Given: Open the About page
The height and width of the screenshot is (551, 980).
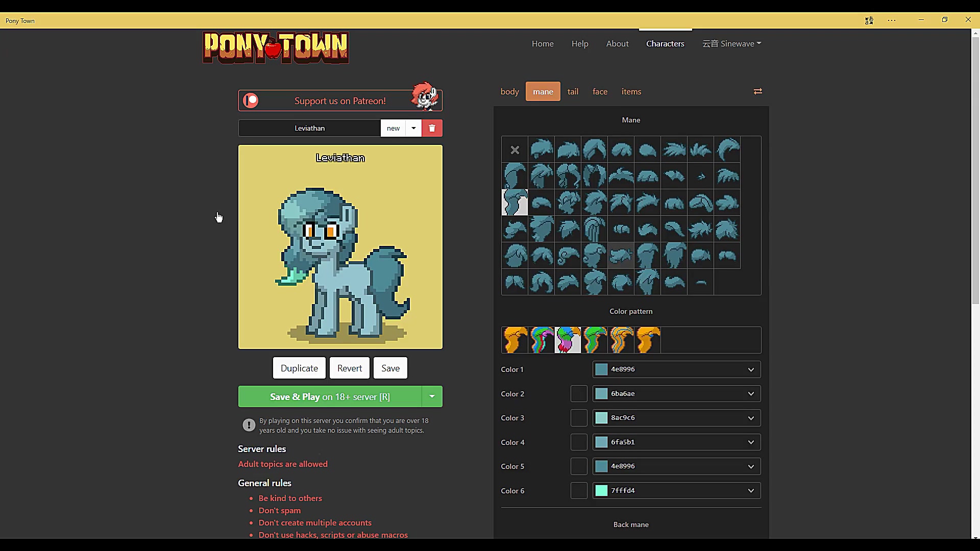Looking at the screenshot, I should click(617, 43).
